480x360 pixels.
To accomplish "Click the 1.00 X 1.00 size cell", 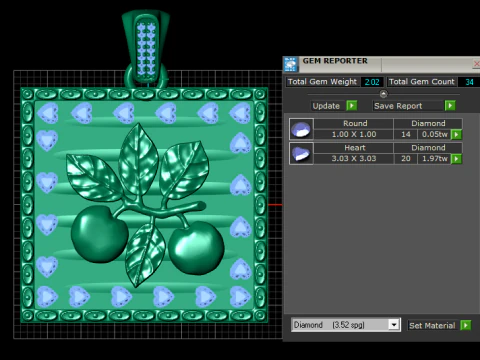I will click(x=354, y=134).
